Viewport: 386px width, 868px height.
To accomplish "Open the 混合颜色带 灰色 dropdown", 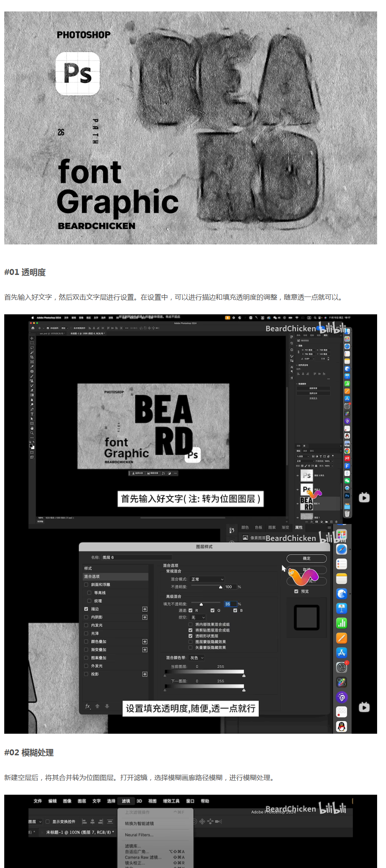I will tap(197, 658).
